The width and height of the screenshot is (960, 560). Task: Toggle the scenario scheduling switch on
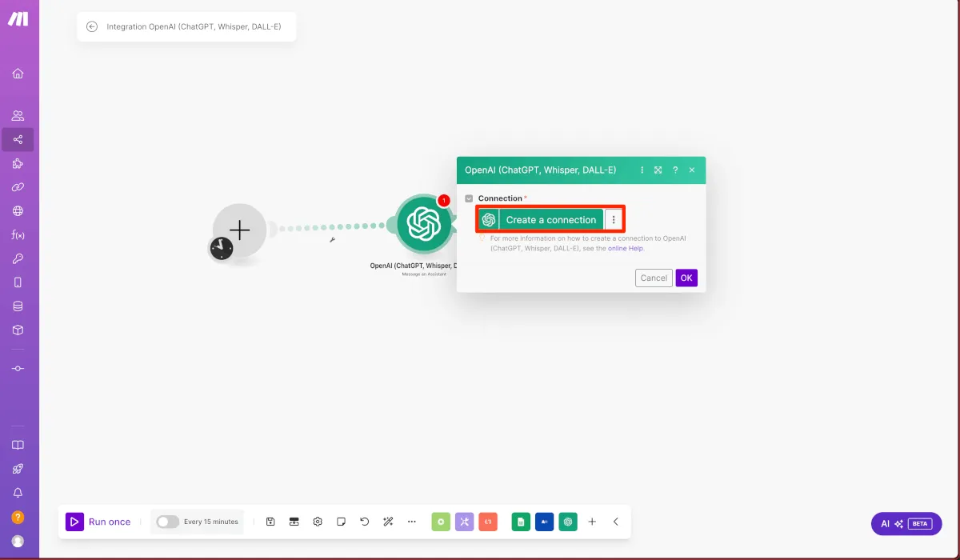click(x=167, y=522)
